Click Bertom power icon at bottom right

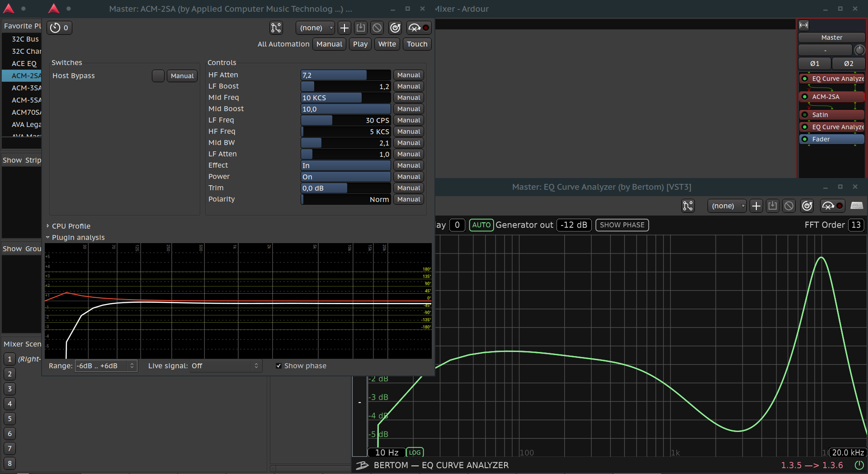tap(859, 465)
